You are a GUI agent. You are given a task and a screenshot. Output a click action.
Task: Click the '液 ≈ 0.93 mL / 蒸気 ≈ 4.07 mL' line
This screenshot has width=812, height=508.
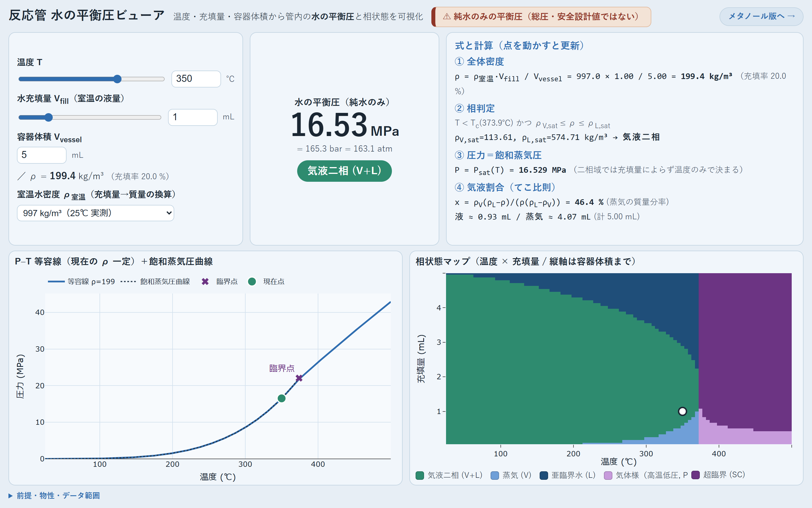point(522,217)
